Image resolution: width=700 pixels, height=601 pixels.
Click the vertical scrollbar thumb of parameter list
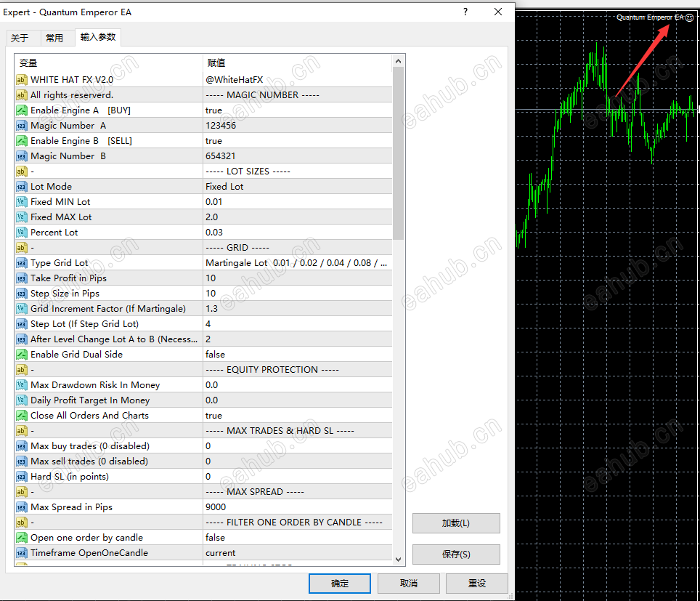click(x=398, y=154)
